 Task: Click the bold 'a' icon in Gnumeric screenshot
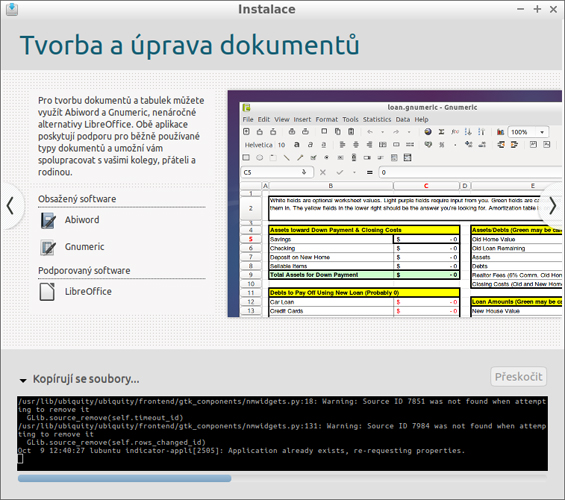click(x=297, y=144)
